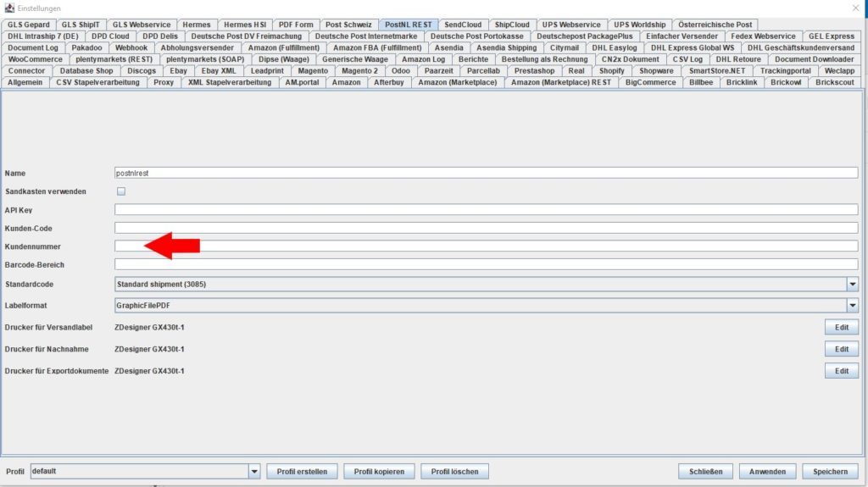The width and height of the screenshot is (868, 487).
Task: Click the Schließen button
Action: (706, 472)
